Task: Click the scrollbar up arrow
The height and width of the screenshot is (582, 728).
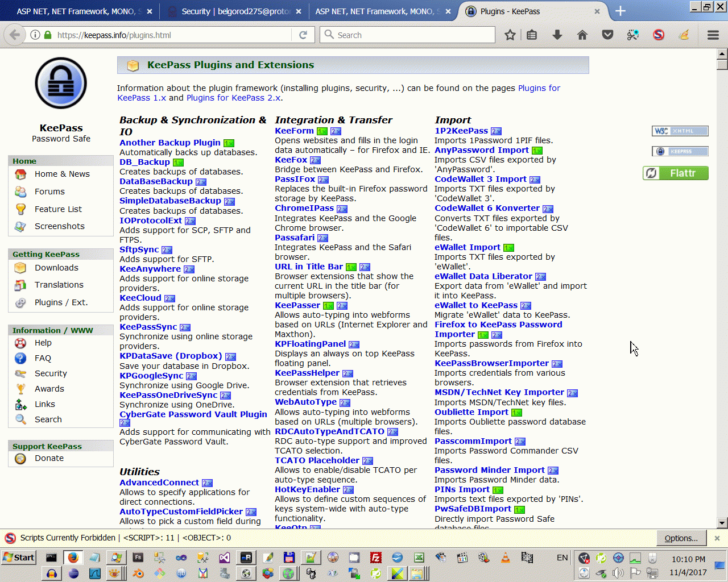Action: coord(722,54)
